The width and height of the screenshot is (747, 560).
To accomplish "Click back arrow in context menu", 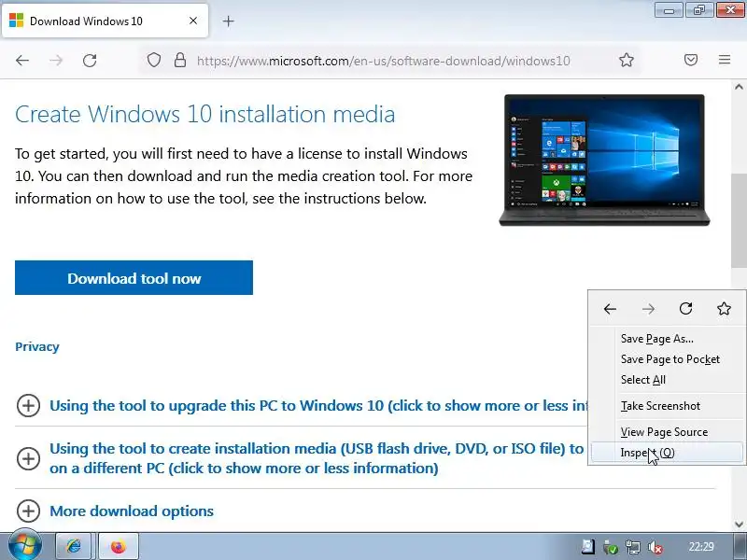I will click(x=610, y=309).
